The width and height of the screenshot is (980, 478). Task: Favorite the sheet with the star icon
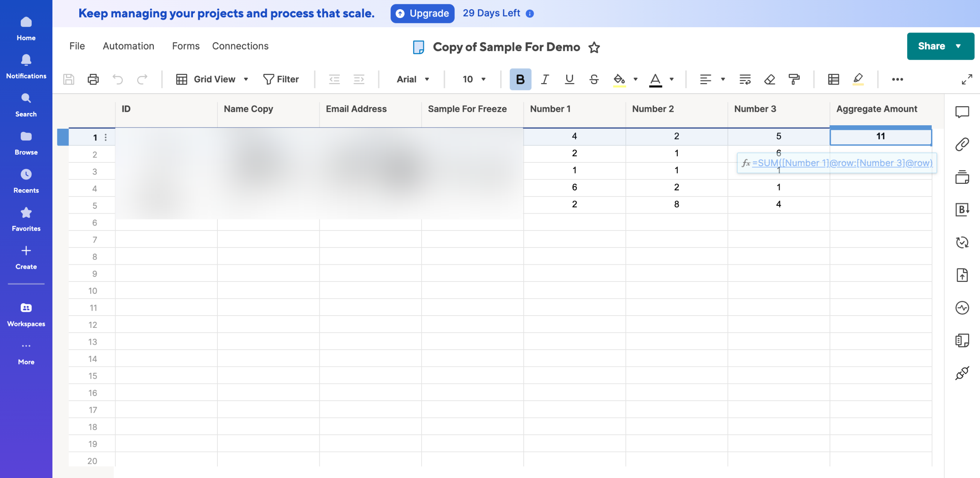(594, 47)
